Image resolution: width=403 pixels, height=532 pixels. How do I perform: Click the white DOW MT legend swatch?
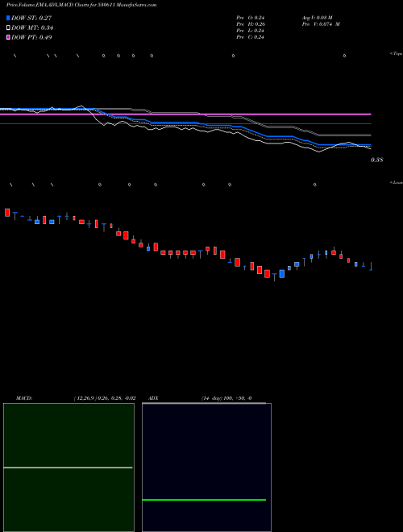pyautogui.click(x=8, y=27)
